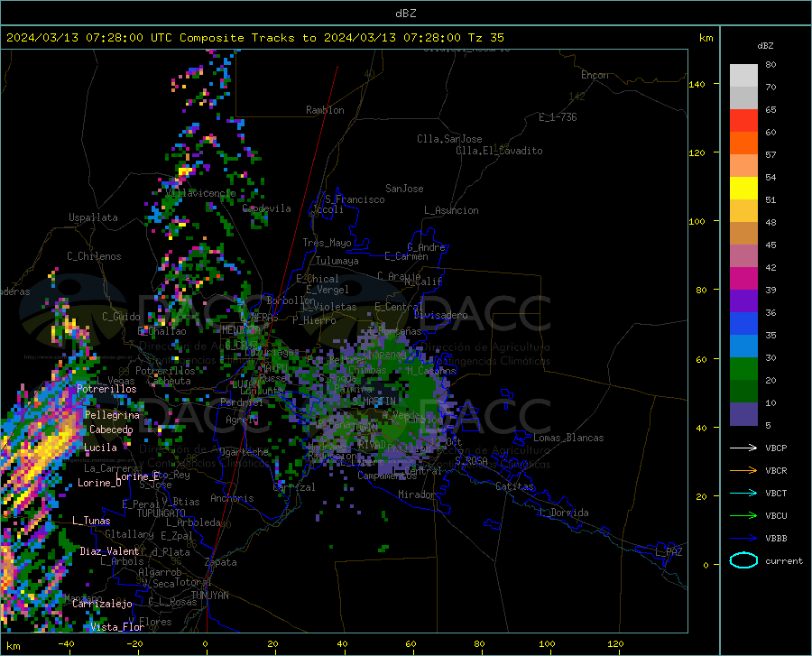Click the L_PAZ map label
The height and width of the screenshot is (656, 812).
click(669, 552)
